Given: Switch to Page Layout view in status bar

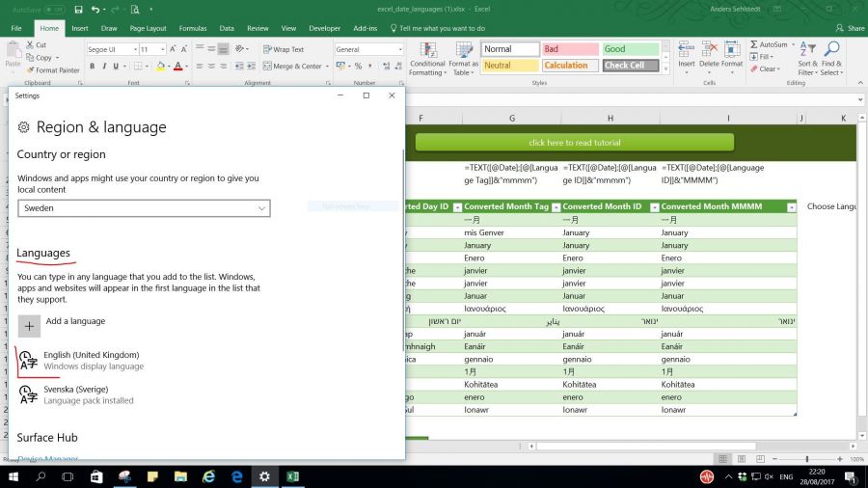Looking at the screenshot, I should pyautogui.click(x=742, y=459).
